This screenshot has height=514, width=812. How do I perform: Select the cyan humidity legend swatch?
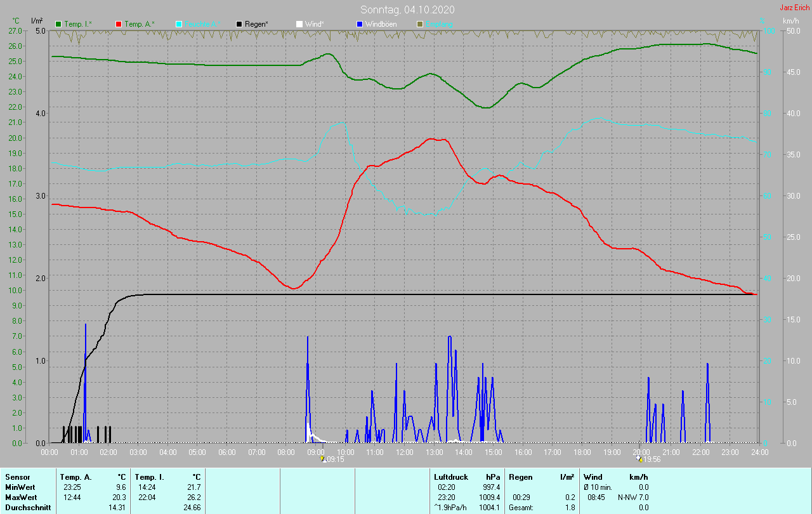coord(179,24)
